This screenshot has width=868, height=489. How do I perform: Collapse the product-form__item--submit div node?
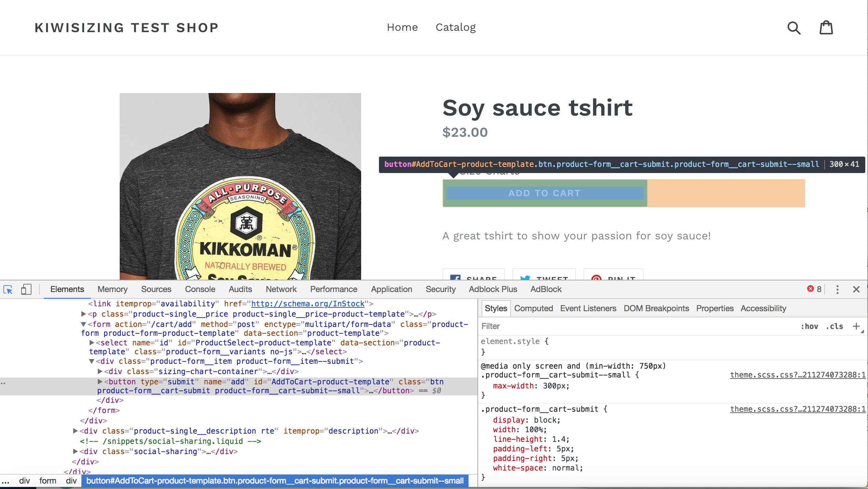(92, 361)
